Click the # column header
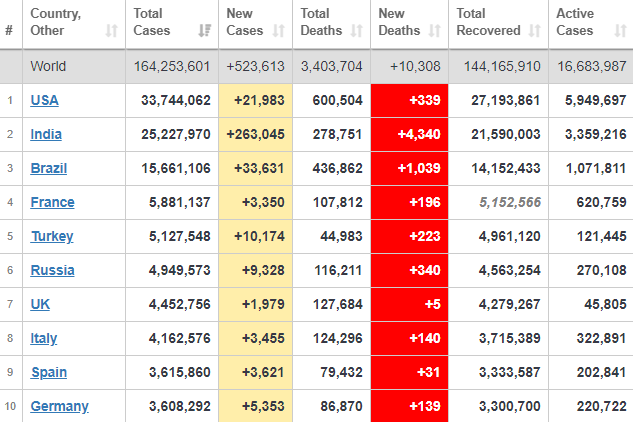This screenshot has height=422, width=633. [x=9, y=30]
